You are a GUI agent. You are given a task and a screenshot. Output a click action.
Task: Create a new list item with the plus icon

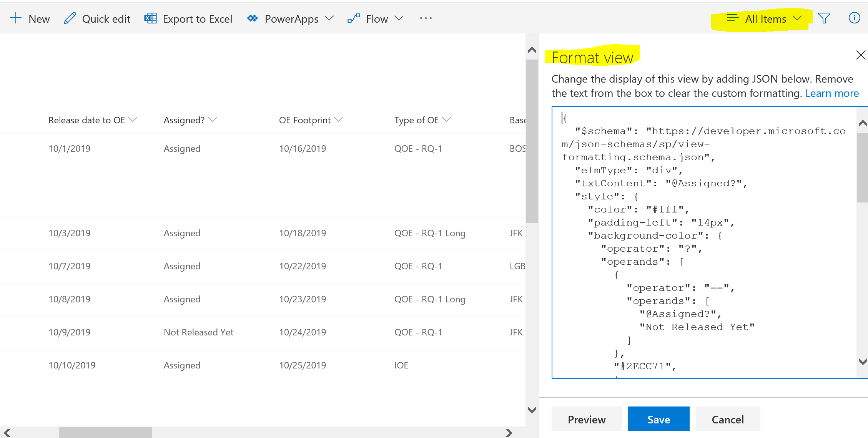click(x=16, y=18)
